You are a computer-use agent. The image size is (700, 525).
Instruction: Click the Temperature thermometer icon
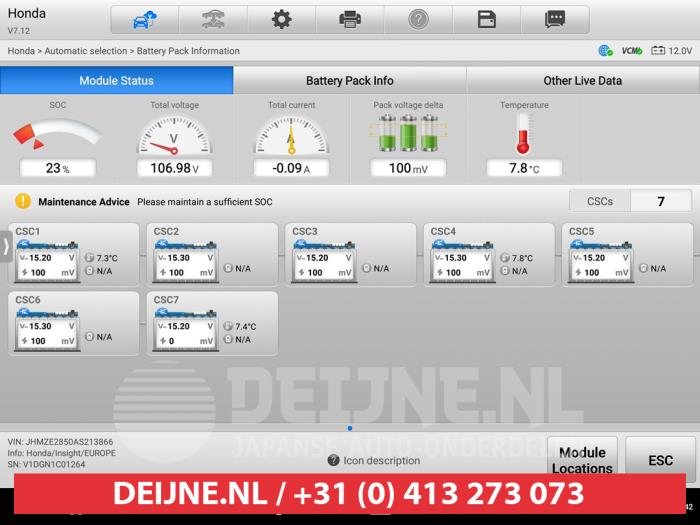coord(523,134)
